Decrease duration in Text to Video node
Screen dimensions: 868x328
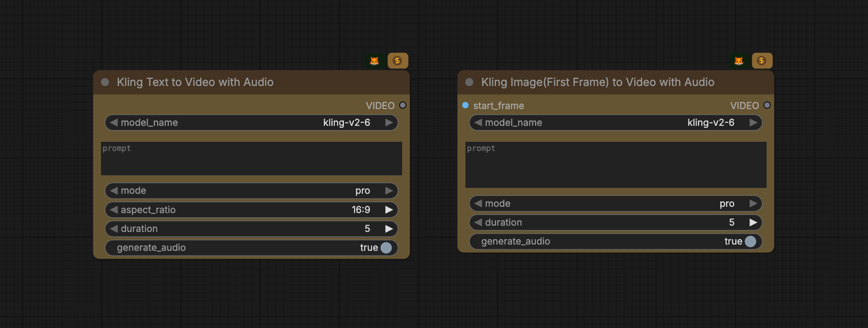coord(114,229)
